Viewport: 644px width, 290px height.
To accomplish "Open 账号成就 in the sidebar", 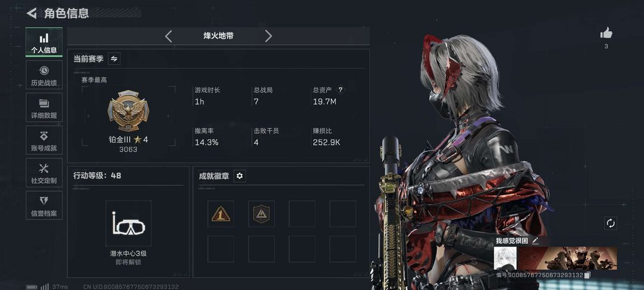I will tap(44, 140).
